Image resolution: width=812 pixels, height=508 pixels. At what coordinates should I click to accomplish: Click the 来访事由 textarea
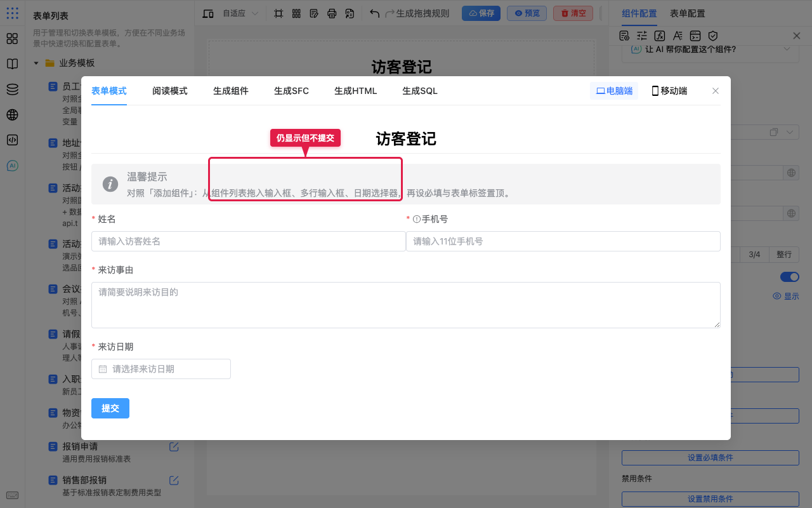pyautogui.click(x=406, y=305)
